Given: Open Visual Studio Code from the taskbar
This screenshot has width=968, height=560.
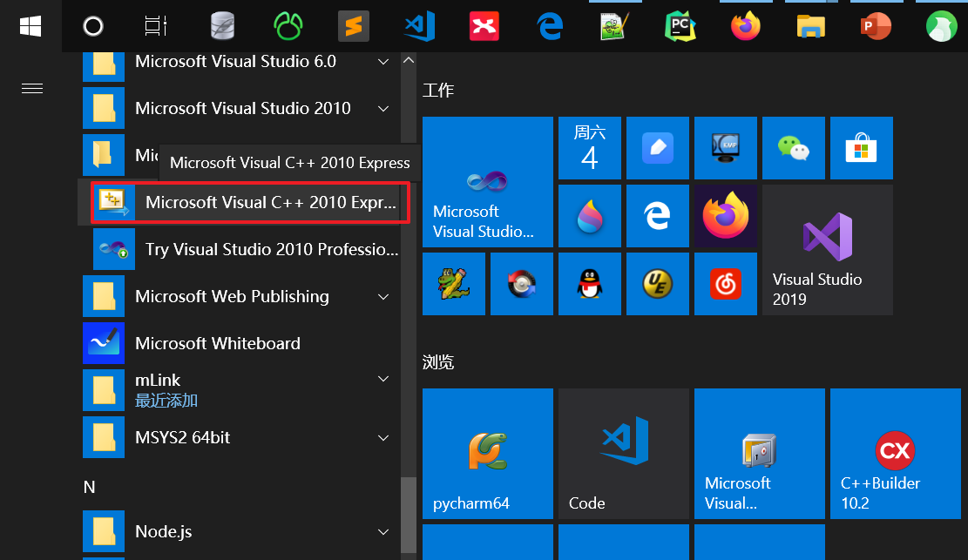Looking at the screenshot, I should tap(420, 26).
